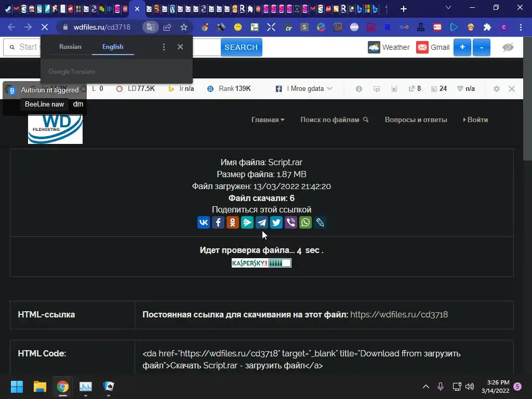Share link via VK icon
The width and height of the screenshot is (532, 399).
click(x=204, y=222)
